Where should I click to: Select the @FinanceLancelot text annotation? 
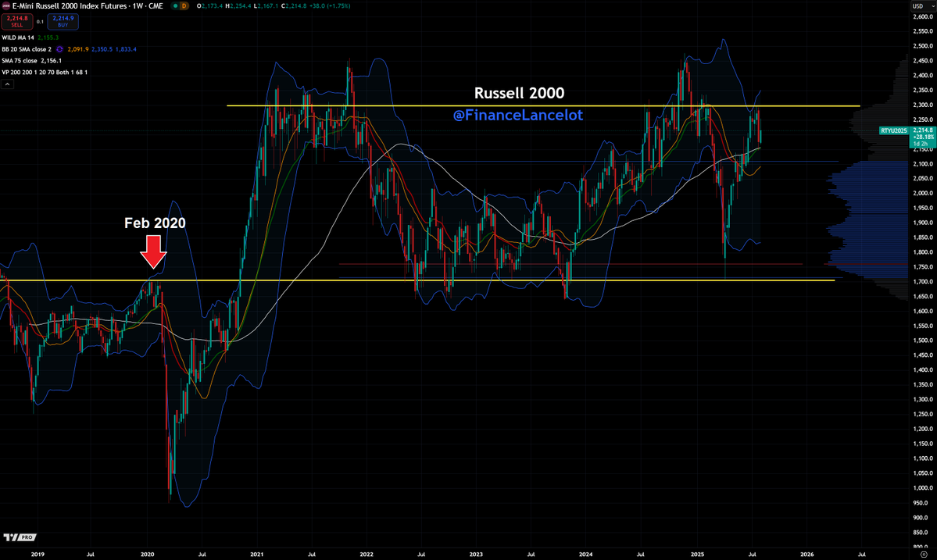click(517, 116)
